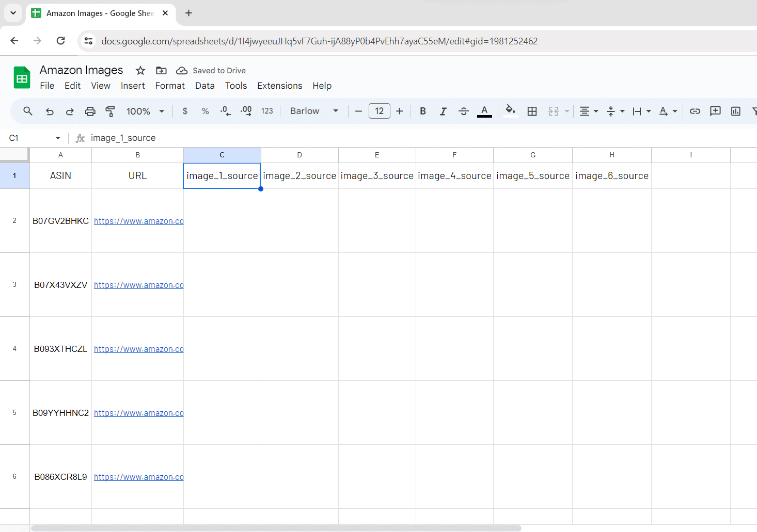
Task: Click the insert comment icon
Action: pos(715,111)
